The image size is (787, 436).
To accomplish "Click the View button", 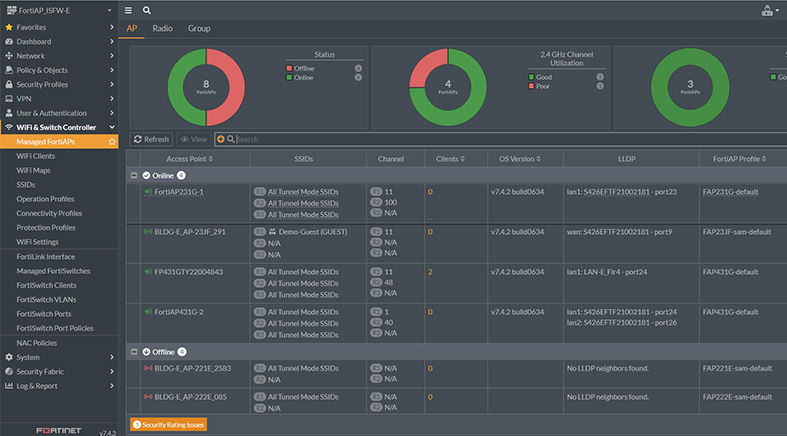I will coord(194,139).
